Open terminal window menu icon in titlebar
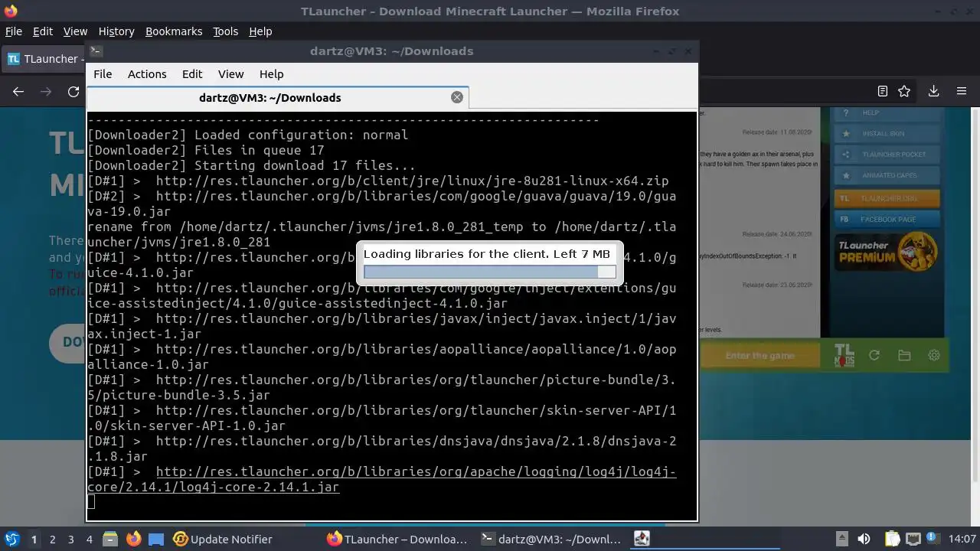 pos(96,51)
